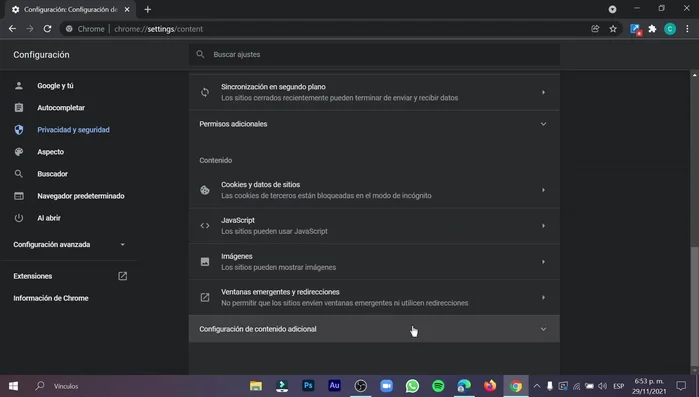This screenshot has width=699, height=397.
Task: Click the tab search dropdown in title bar
Action: (x=613, y=9)
